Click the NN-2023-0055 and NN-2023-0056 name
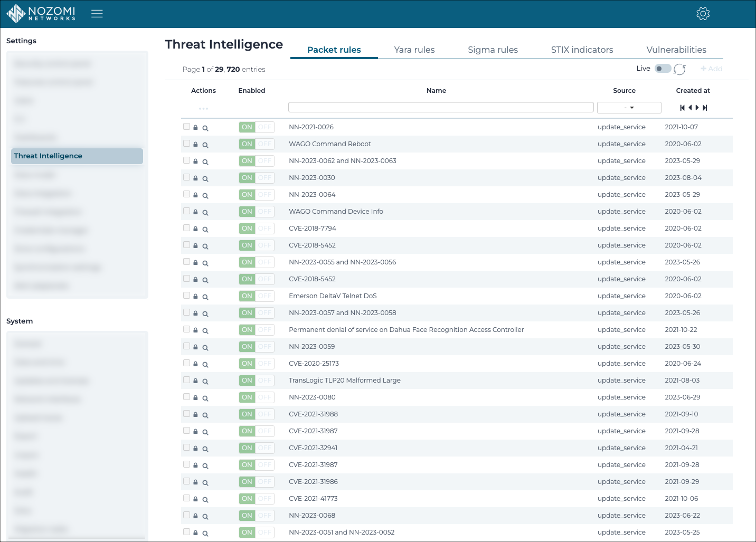Image resolution: width=756 pixels, height=542 pixels. tap(342, 262)
